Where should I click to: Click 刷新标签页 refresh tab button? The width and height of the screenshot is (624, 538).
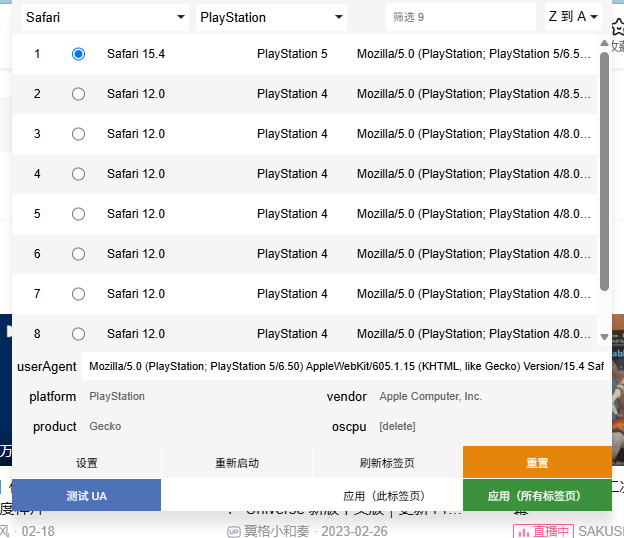click(387, 462)
